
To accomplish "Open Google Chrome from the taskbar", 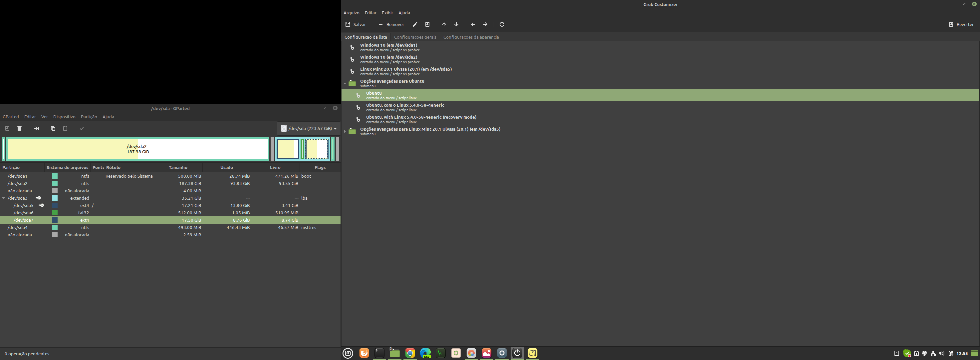I will [x=410, y=353].
